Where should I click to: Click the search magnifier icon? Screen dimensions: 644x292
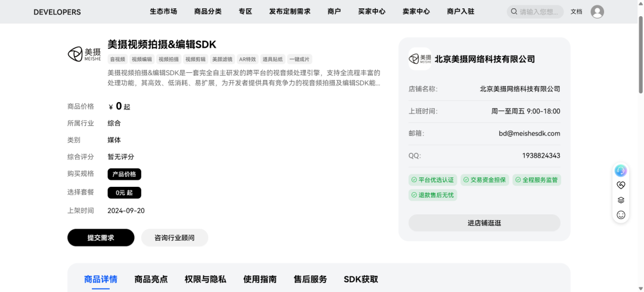coord(514,11)
